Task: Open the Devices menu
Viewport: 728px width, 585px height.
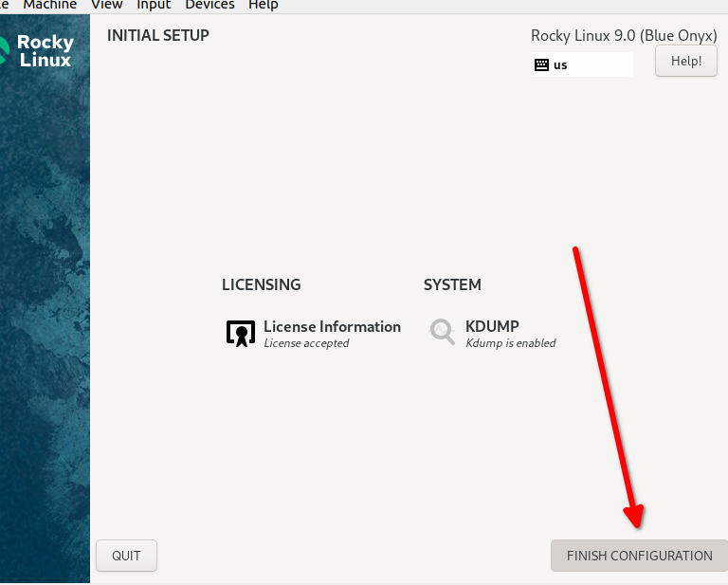Action: 209,5
